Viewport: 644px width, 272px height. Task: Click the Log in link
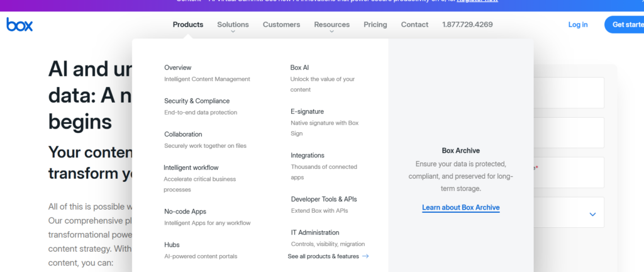click(x=577, y=25)
